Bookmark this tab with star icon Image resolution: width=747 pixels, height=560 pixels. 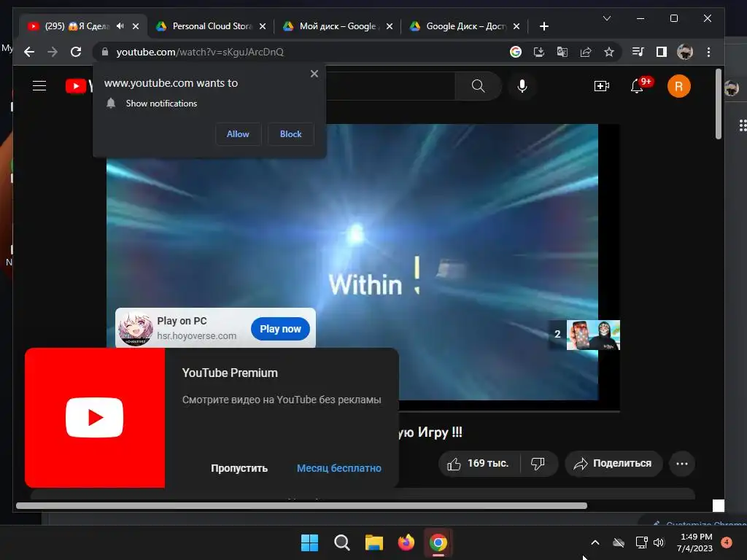609,52
